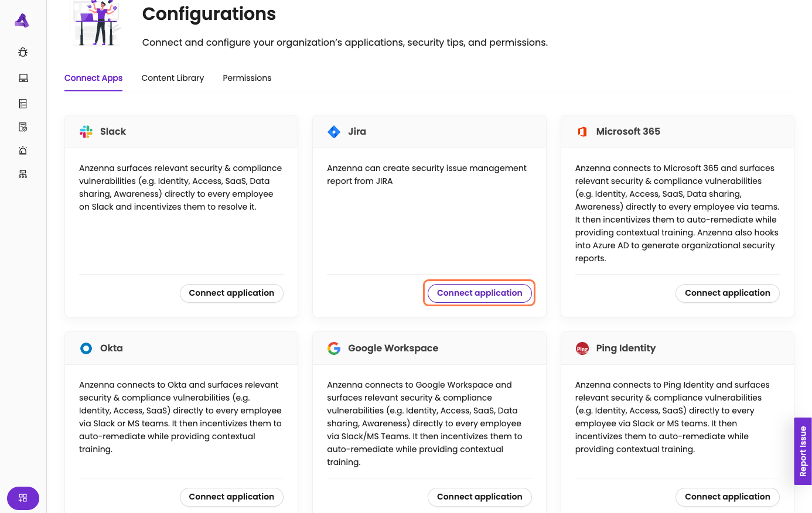Click the Anzenna logo in the sidebar
This screenshot has width=812, height=513.
[x=22, y=20]
